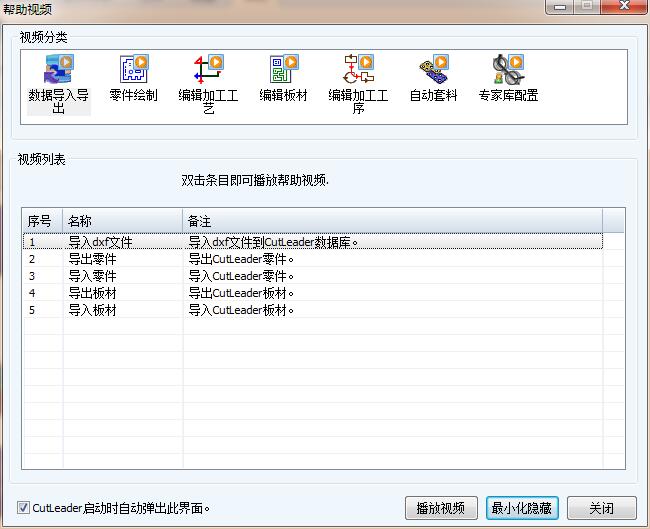Uncheck CutLeader启动时自动弹出此界面 checkbox
The image size is (650, 529).
point(23,507)
